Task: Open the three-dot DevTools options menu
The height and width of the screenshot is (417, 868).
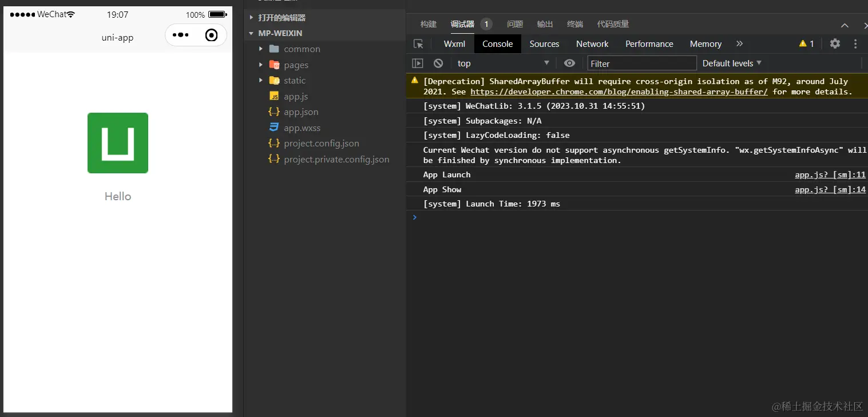Action: tap(855, 43)
